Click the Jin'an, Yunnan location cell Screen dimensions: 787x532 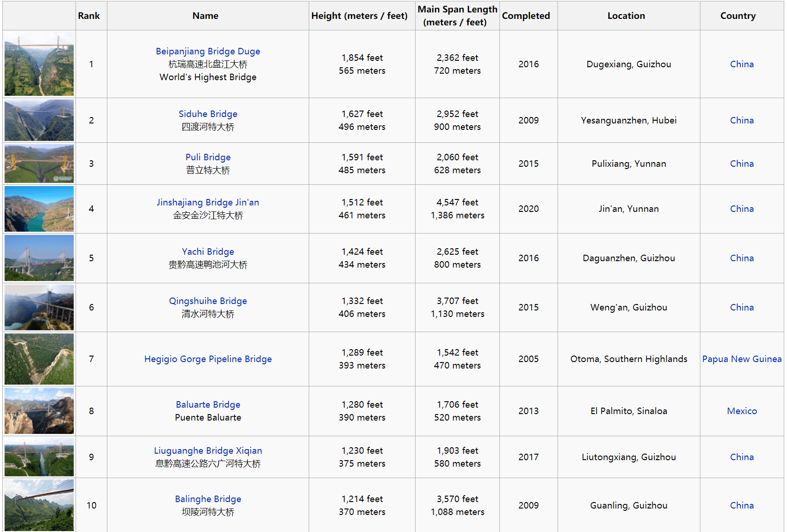(x=628, y=209)
